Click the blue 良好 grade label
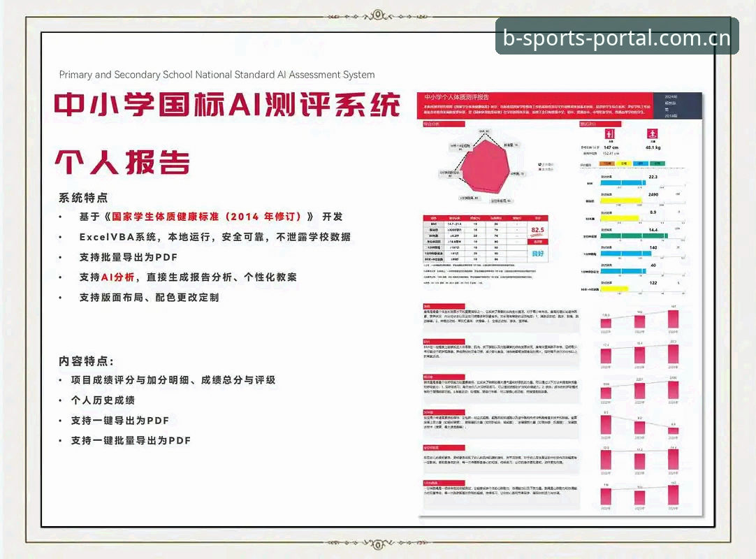Screen dimensions: 756x559 click(x=537, y=253)
